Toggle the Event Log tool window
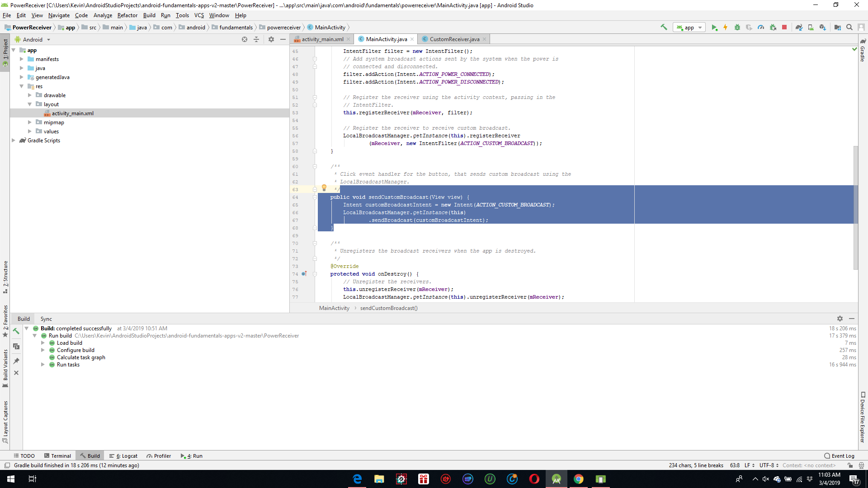868x488 pixels. [839, 456]
